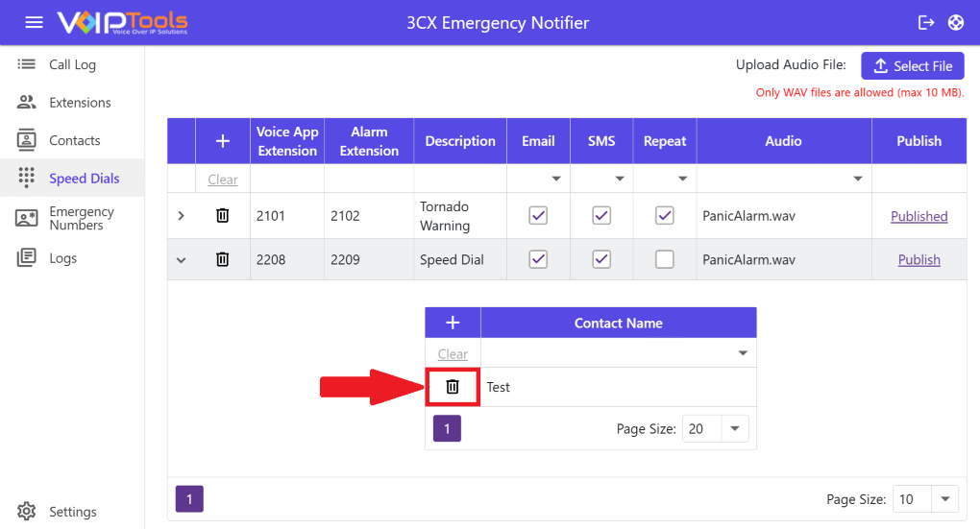This screenshot has height=529, width=980.
Task: Go to Emergency Numbers in sidebar
Action: (81, 218)
